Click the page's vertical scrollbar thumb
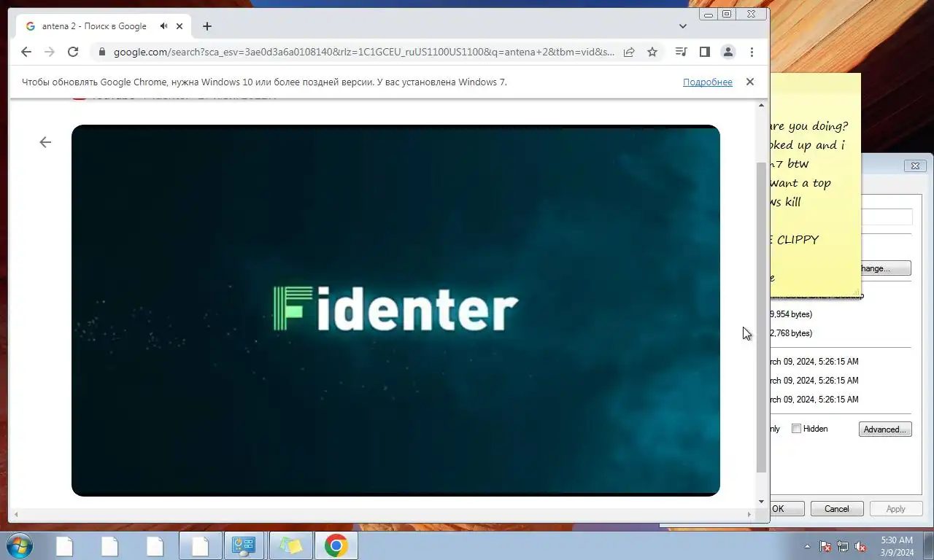 (x=761, y=317)
